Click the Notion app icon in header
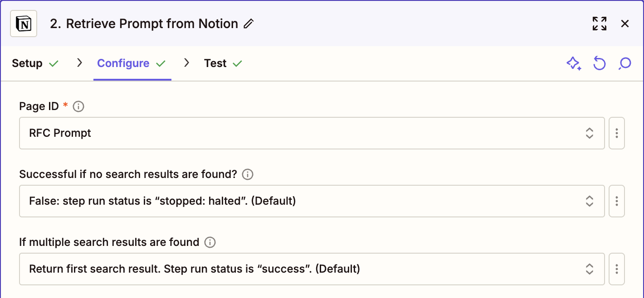The height and width of the screenshot is (298, 644). pyautogui.click(x=24, y=24)
